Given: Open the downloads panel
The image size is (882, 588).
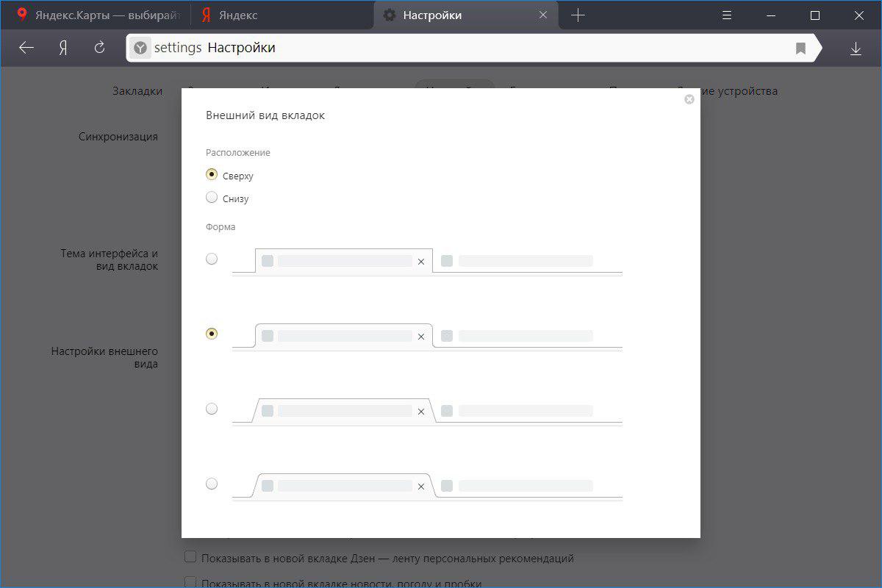Looking at the screenshot, I should 856,49.
